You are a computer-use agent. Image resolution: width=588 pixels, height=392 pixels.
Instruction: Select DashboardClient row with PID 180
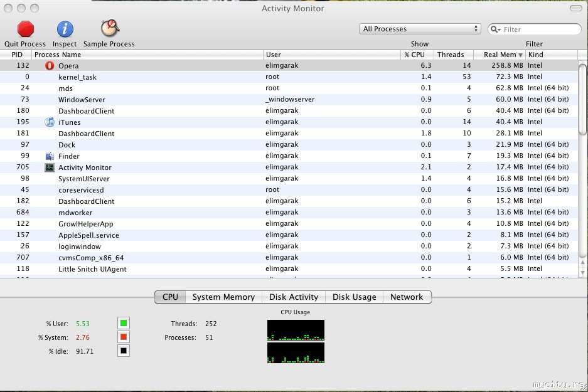tap(289, 110)
